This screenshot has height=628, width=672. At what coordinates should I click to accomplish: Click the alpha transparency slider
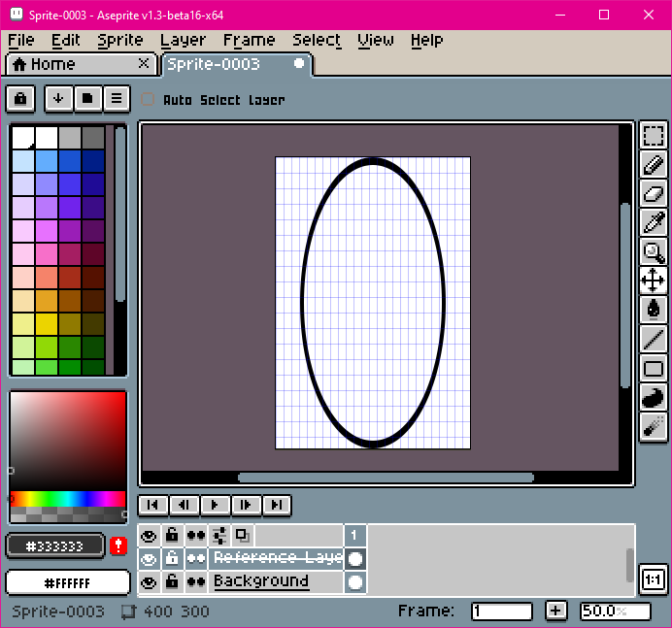(x=68, y=514)
